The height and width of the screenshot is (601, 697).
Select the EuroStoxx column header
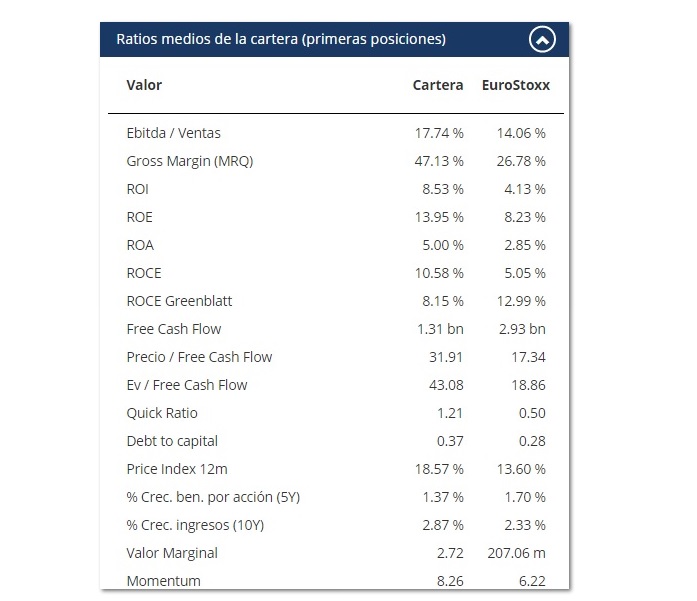pos(516,85)
